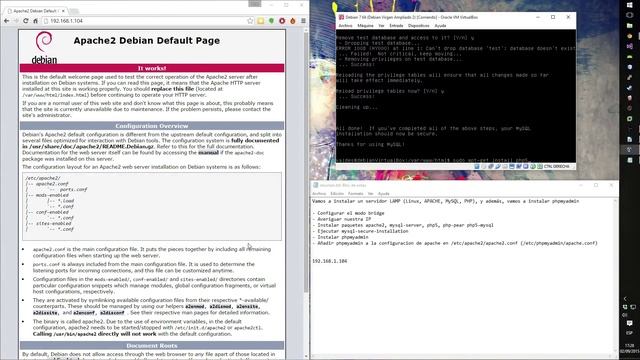Open the red circle Chrome extension

(282, 21)
